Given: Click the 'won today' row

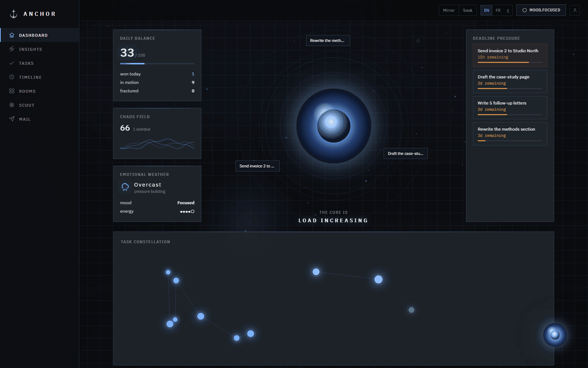Looking at the screenshot, I should (157, 74).
